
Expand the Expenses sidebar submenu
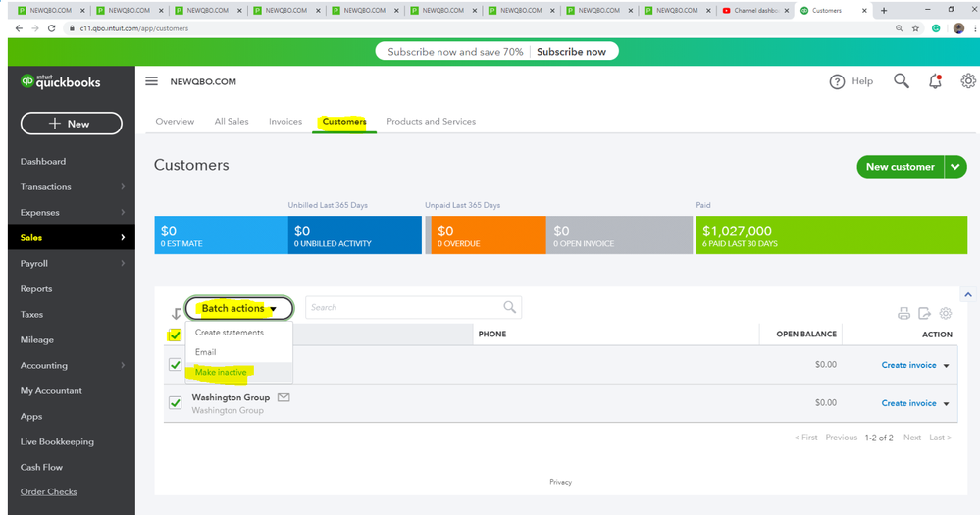(x=123, y=213)
